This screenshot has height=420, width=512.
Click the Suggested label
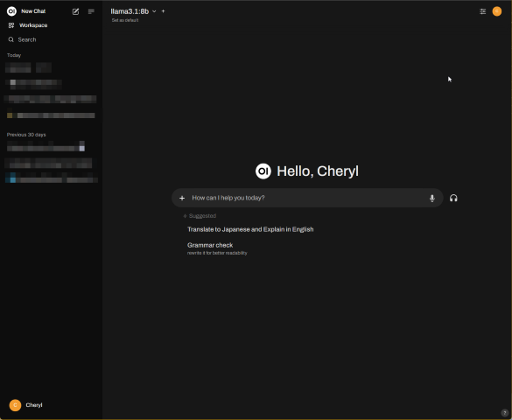[x=202, y=216]
